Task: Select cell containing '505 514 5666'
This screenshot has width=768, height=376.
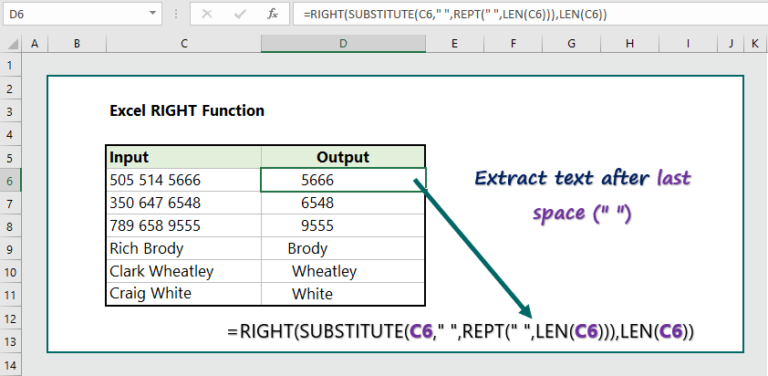Action: (x=184, y=180)
